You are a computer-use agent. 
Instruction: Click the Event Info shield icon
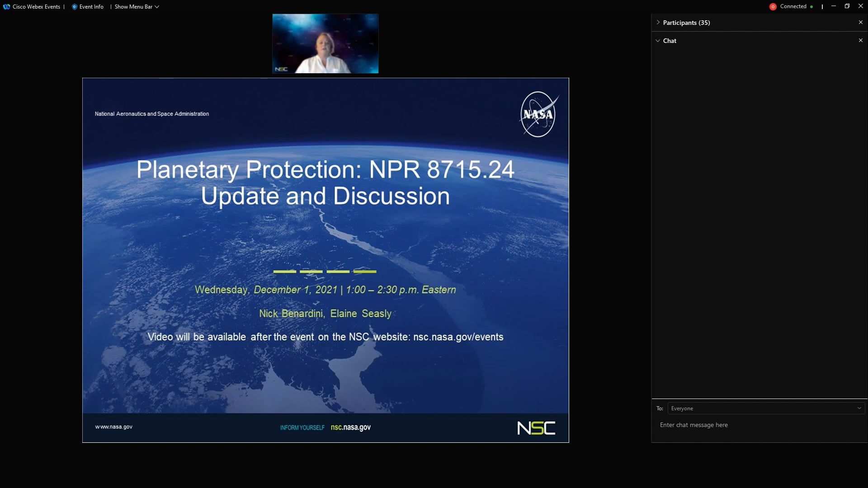point(75,7)
